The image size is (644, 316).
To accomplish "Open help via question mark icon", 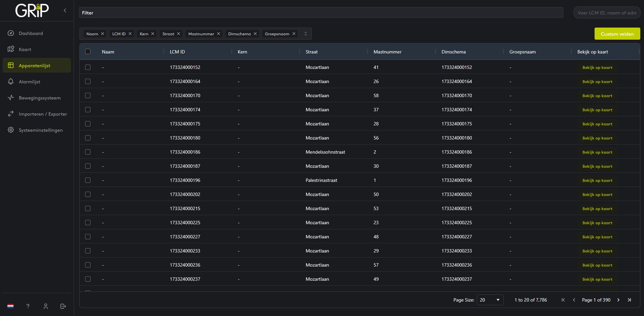I will click(28, 306).
